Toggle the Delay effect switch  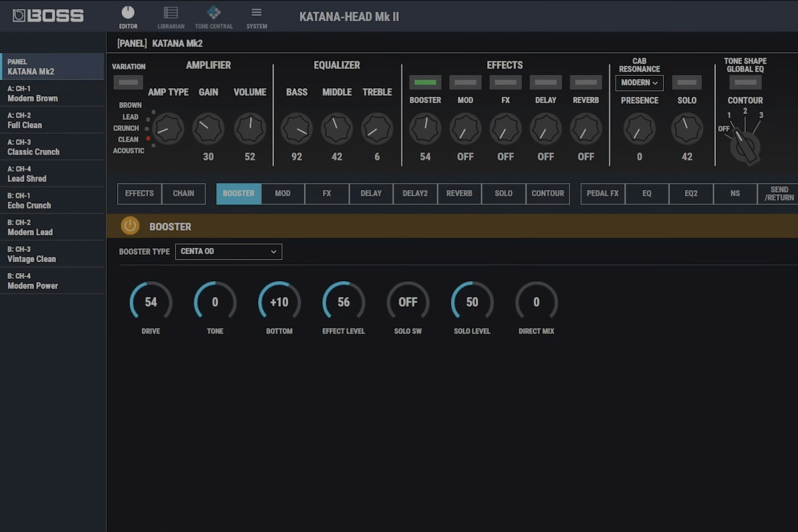pos(546,82)
